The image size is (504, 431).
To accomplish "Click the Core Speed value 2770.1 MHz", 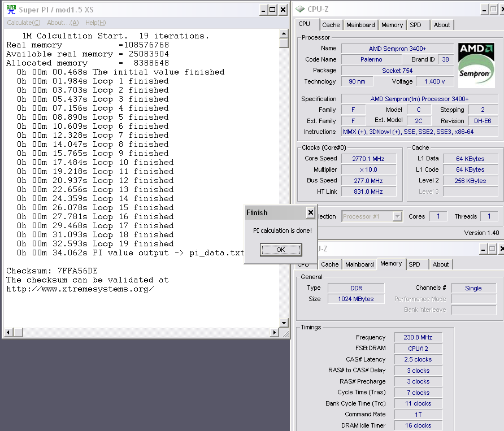I will [368, 159].
